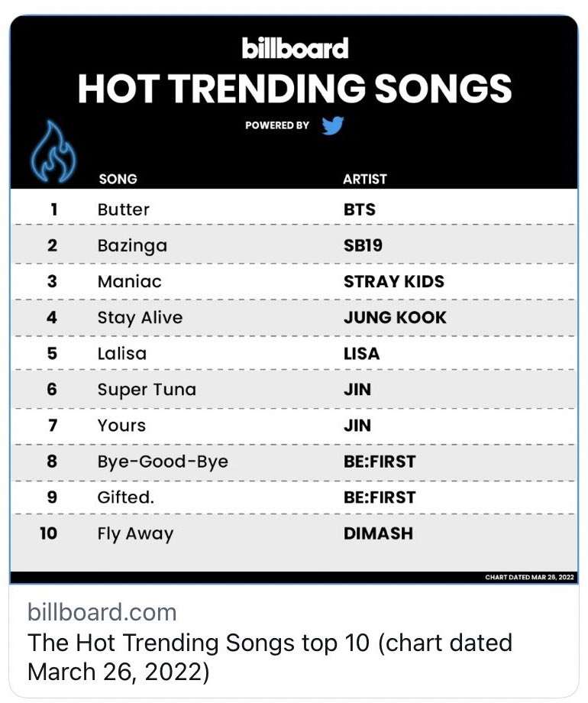Click the billboard logo at top
Screen dimensions: 588x703
(x=295, y=48)
